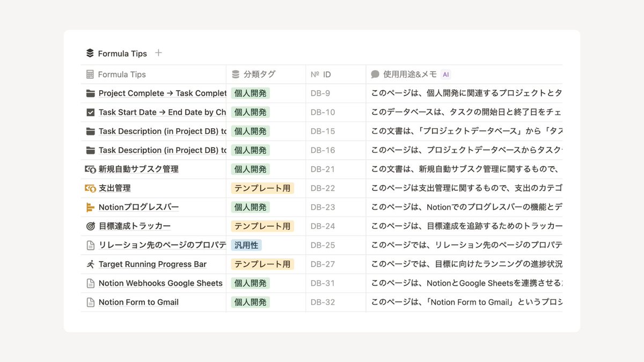Select the DB-25 ID cell

[x=336, y=245]
